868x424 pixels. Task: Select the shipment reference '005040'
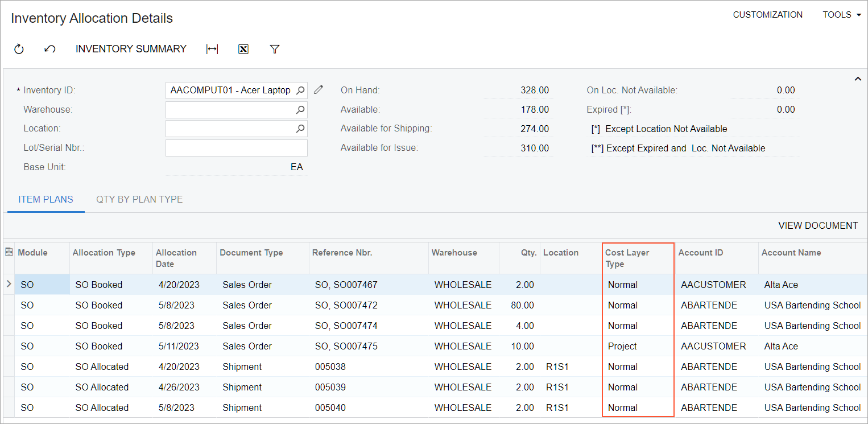click(x=369, y=407)
